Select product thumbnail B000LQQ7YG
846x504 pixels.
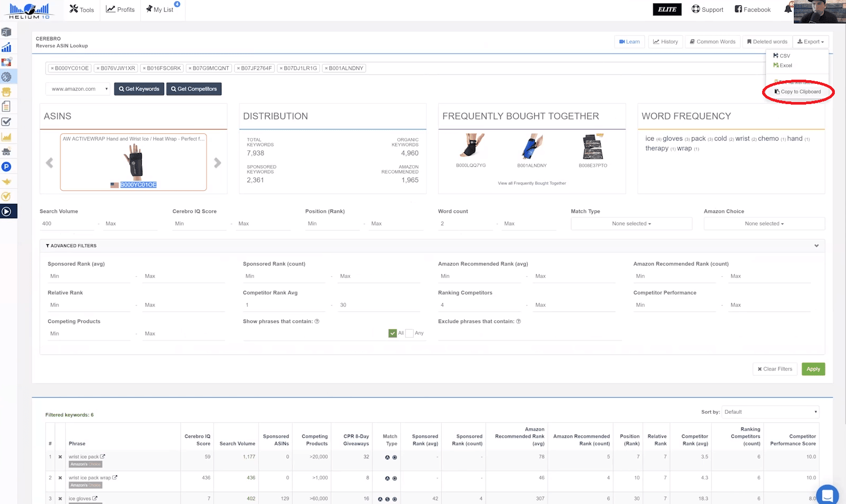471,147
